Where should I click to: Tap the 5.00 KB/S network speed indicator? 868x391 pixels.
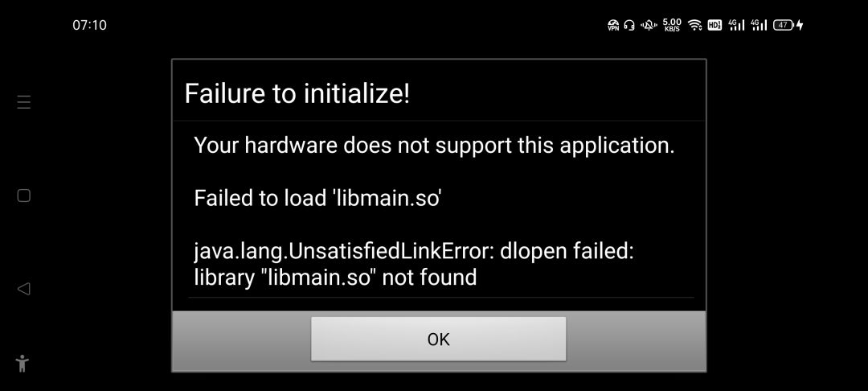coord(672,25)
